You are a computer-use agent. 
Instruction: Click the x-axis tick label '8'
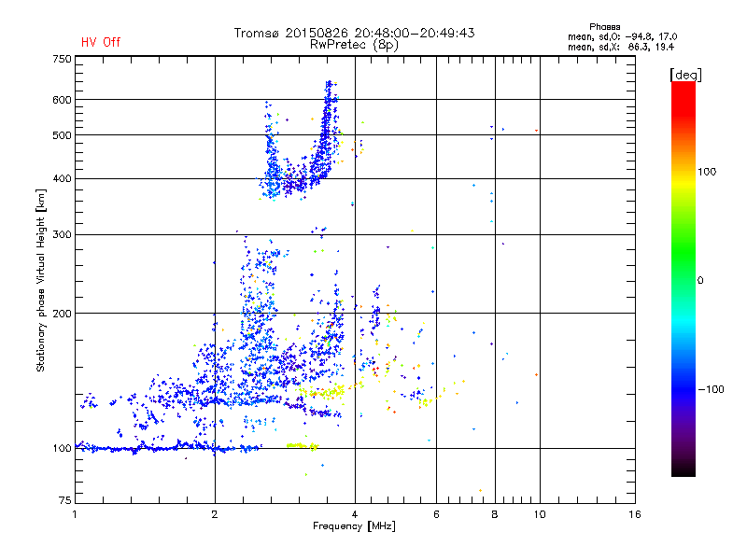[495, 514]
